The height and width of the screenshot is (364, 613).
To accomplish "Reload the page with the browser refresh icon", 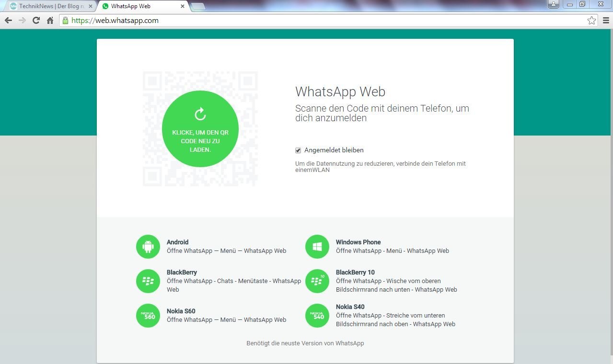I will 36,21.
